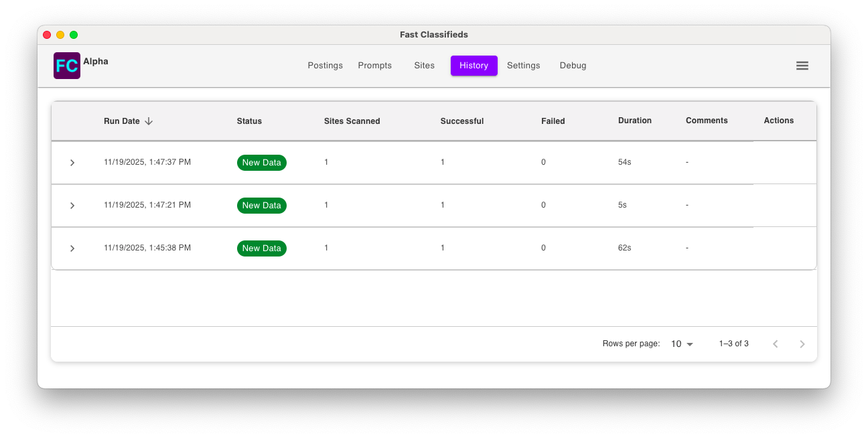Click the FC app logo

point(67,66)
